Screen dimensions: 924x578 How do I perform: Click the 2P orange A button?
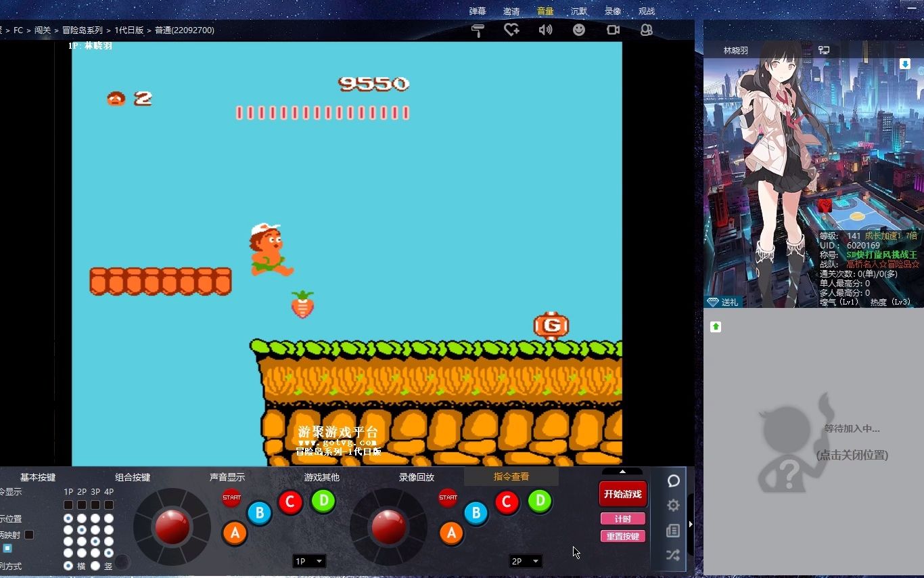[x=451, y=533]
